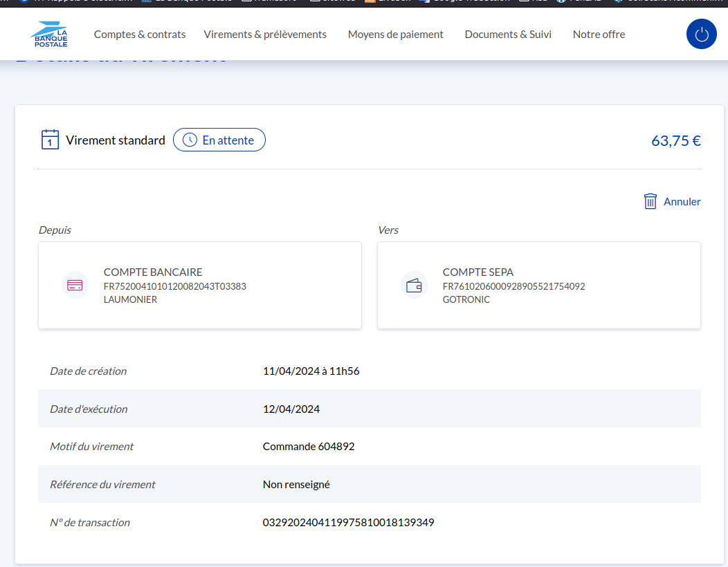
Task: Click the transaction number value
Action: tap(348, 522)
